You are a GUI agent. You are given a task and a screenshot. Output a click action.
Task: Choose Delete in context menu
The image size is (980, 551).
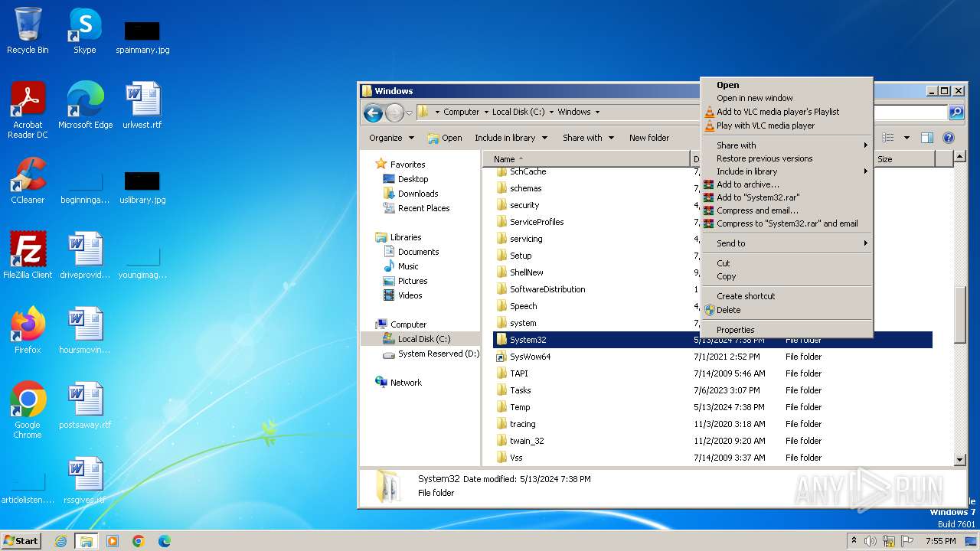click(x=728, y=310)
